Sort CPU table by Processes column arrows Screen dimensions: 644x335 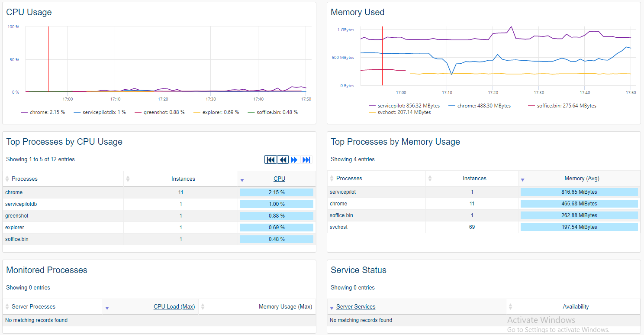pos(7,179)
